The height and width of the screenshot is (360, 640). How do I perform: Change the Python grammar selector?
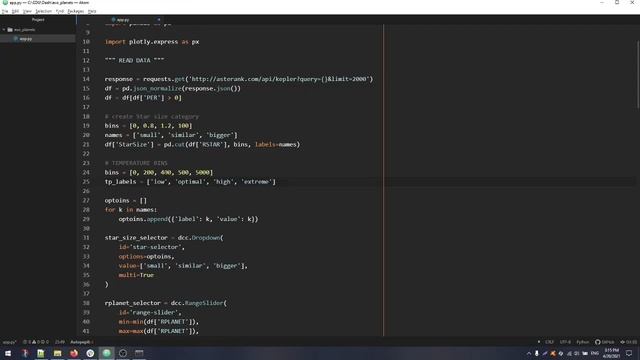(x=582, y=342)
